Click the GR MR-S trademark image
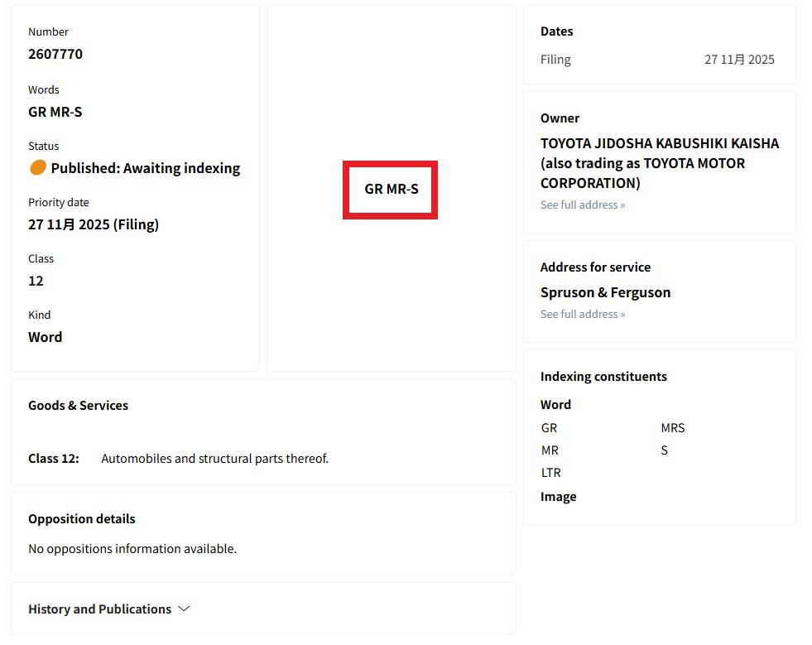This screenshot has height=645, width=812. [x=391, y=190]
